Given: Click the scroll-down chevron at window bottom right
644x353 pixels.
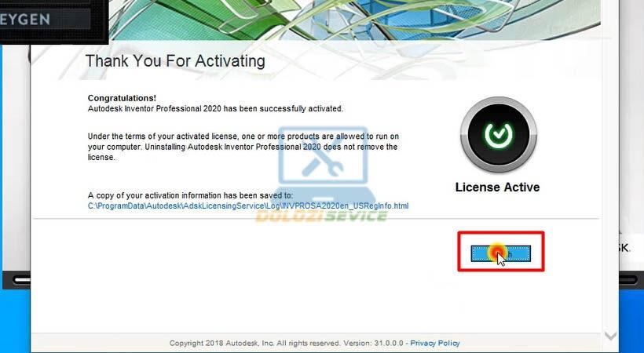Looking at the screenshot, I should [x=611, y=335].
